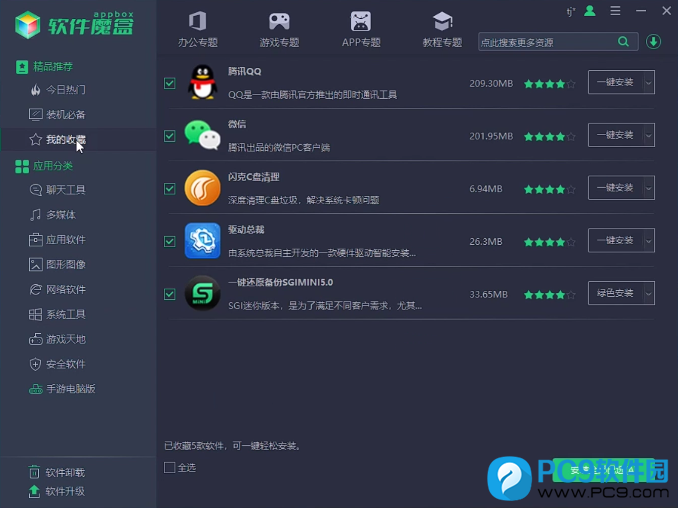
Task: Click 一键安装 for 微信
Action: 616,135
